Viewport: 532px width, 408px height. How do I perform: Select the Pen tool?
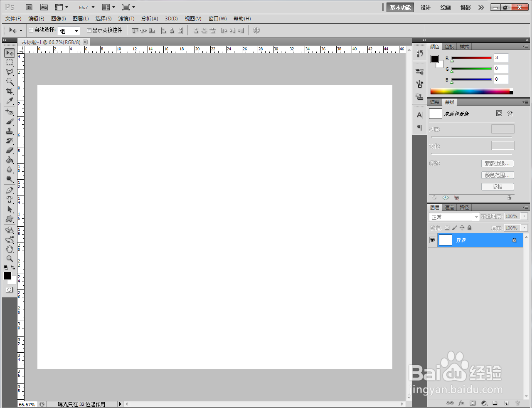coord(10,190)
